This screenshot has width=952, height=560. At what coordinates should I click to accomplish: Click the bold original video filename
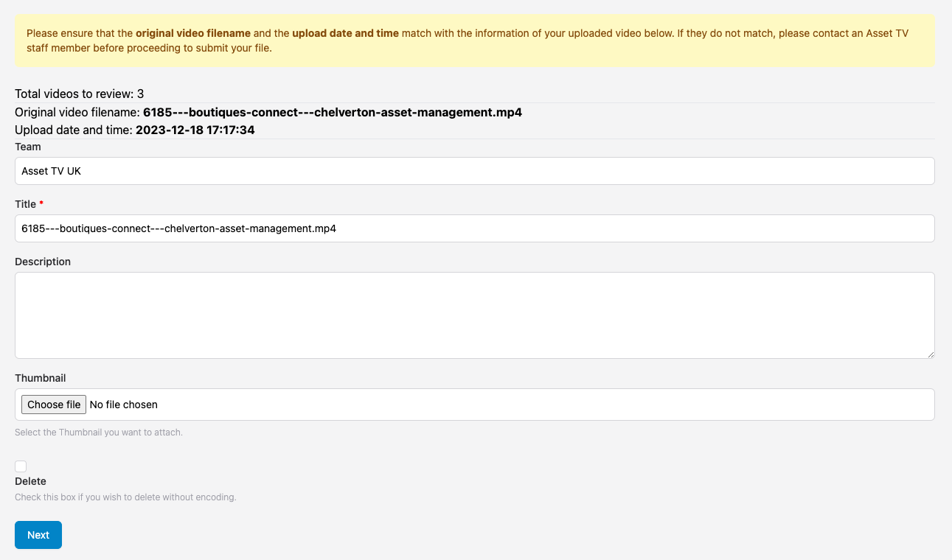point(332,113)
